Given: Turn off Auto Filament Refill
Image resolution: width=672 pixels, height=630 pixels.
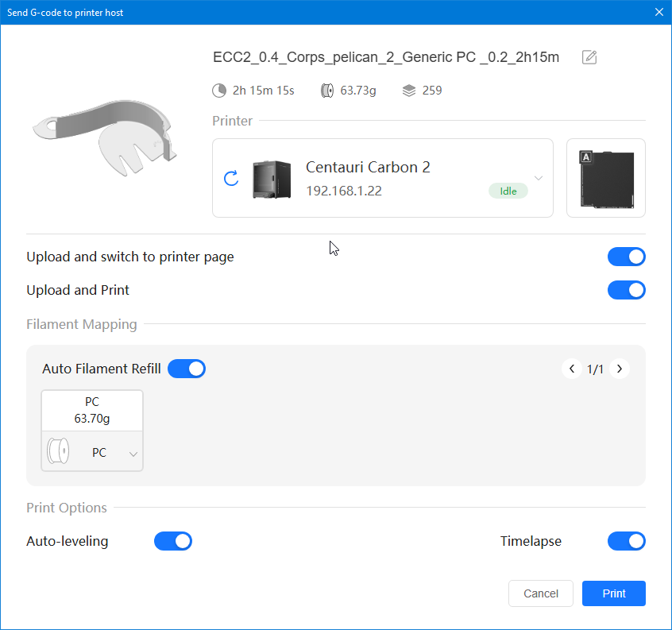Looking at the screenshot, I should pos(187,369).
